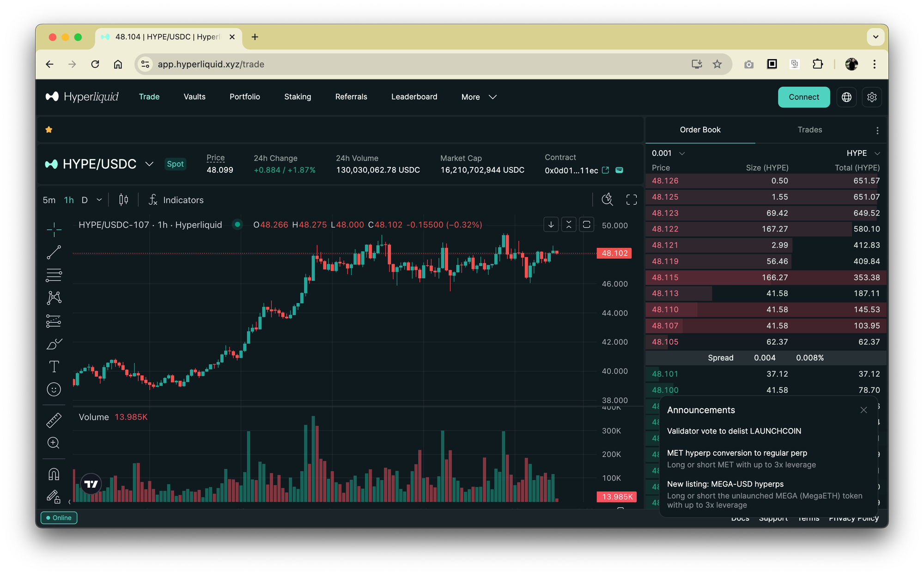The height and width of the screenshot is (575, 924).
Task: Click the 48.102 current price label
Action: [x=614, y=253]
